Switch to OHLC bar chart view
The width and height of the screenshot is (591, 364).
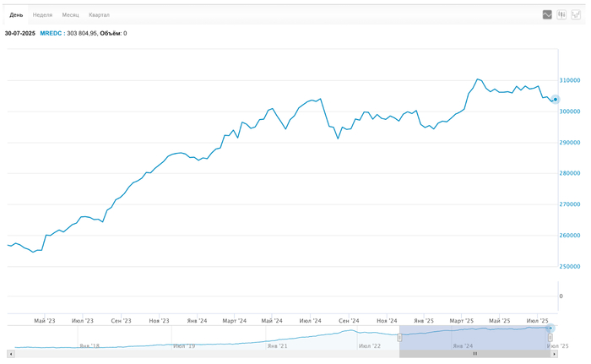point(576,14)
